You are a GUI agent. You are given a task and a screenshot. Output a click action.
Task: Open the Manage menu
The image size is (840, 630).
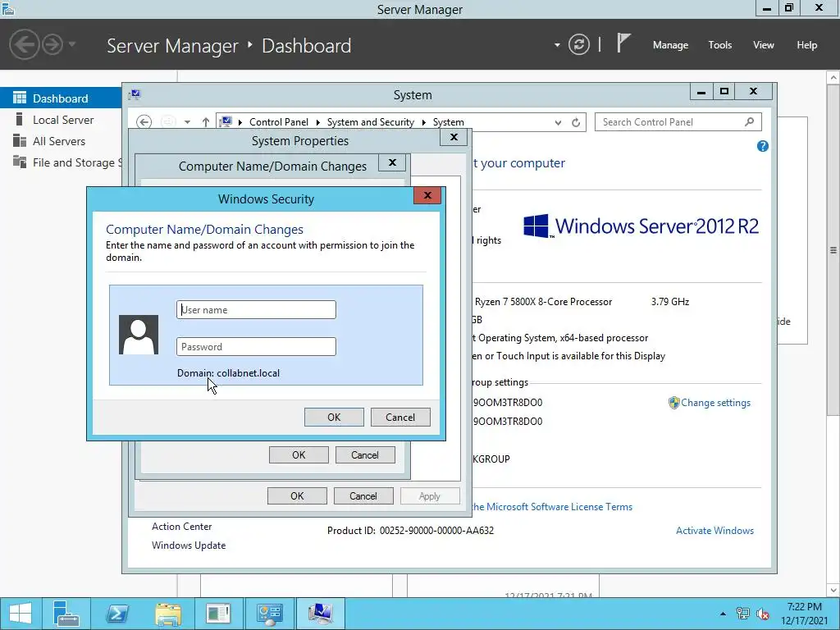point(670,45)
